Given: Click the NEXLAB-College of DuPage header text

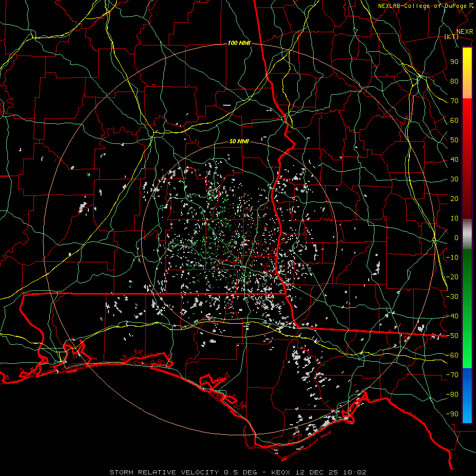Looking at the screenshot, I should click(422, 6).
